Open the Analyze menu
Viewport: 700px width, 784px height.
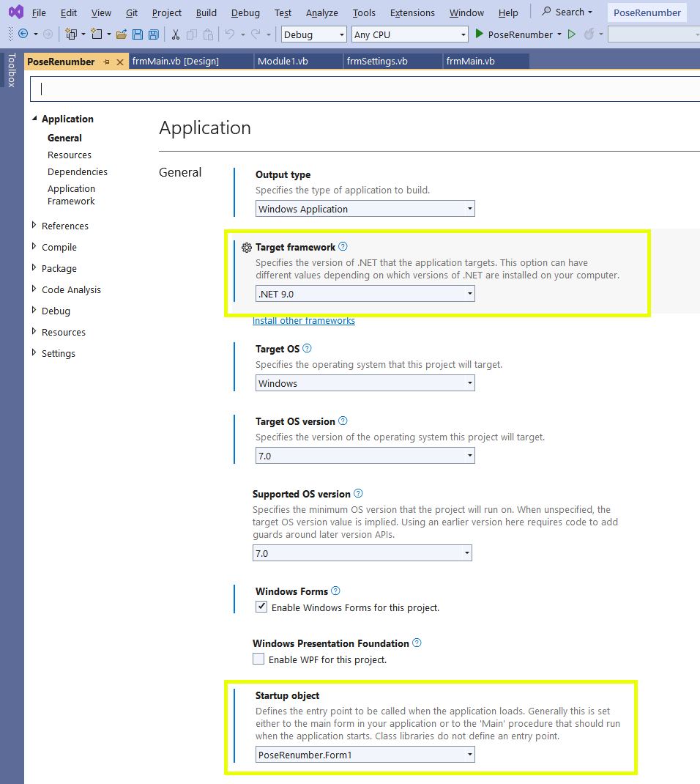(321, 12)
